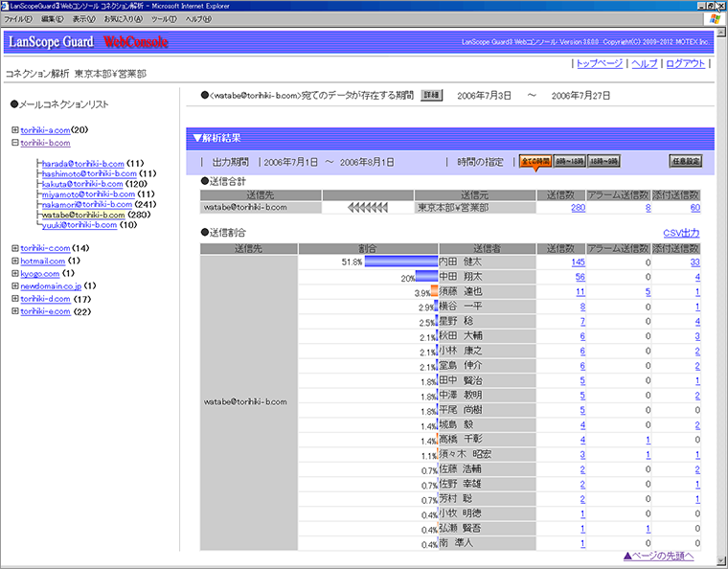Select watabe@torihiki-b.com in connection list
Screen dimensions: 728x569
pyautogui.click(x=83, y=215)
